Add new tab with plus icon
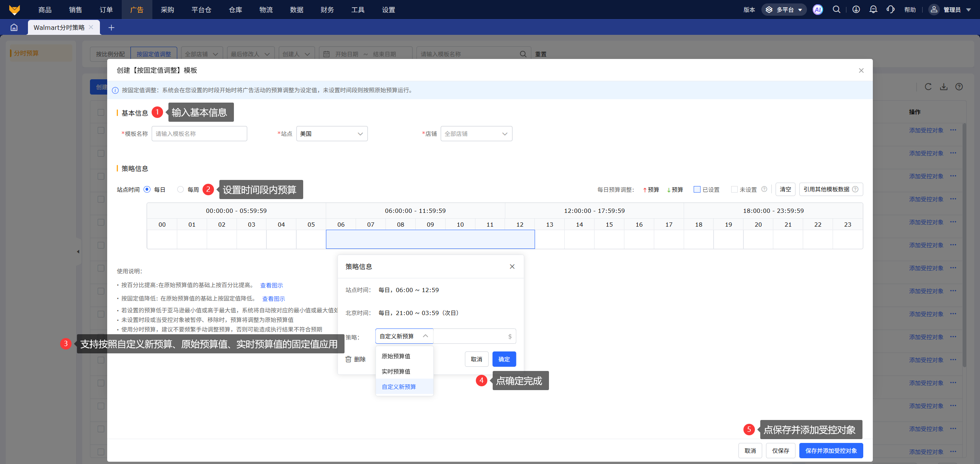This screenshot has height=464, width=980. [x=111, y=28]
